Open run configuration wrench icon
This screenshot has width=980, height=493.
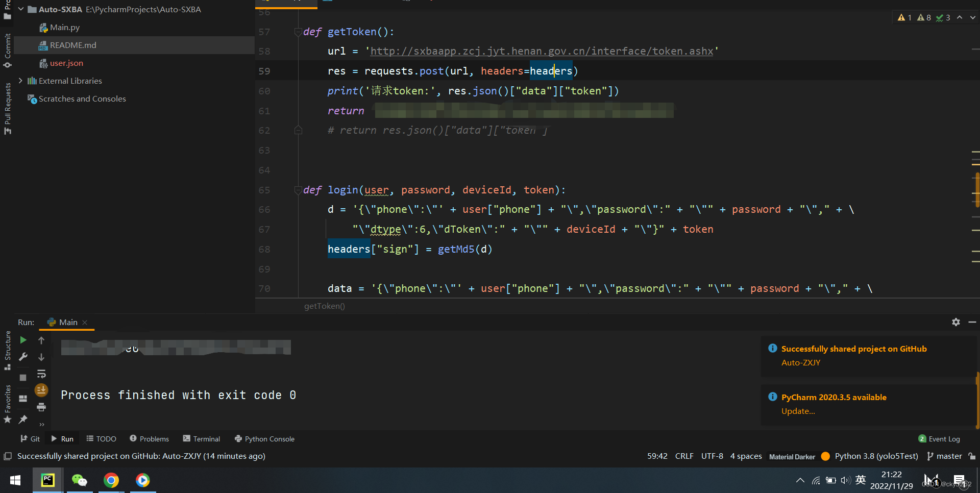[23, 357]
